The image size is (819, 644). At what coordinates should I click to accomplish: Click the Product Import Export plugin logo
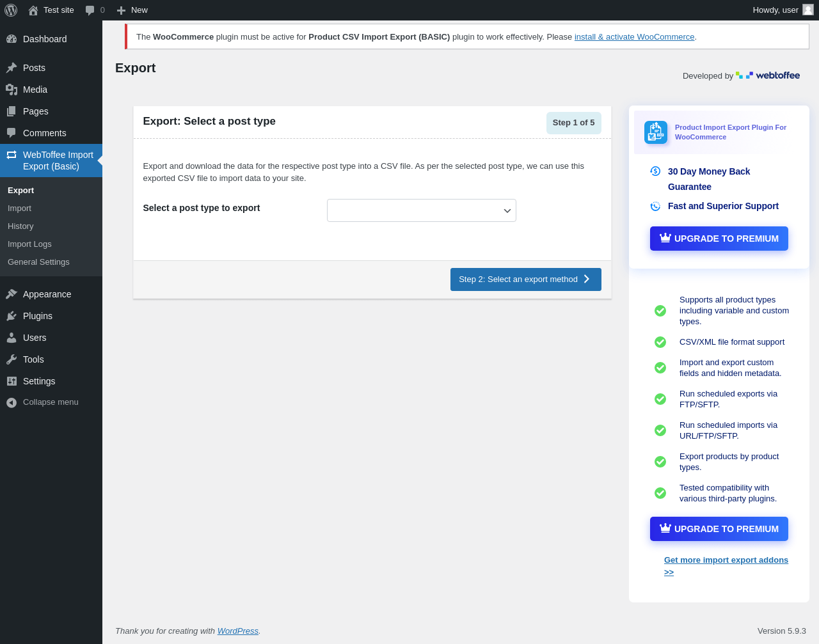(656, 132)
